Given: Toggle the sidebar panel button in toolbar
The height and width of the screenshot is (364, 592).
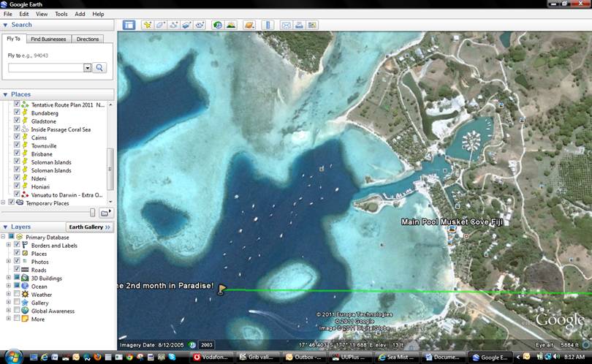Looking at the screenshot, I should [x=129, y=26].
